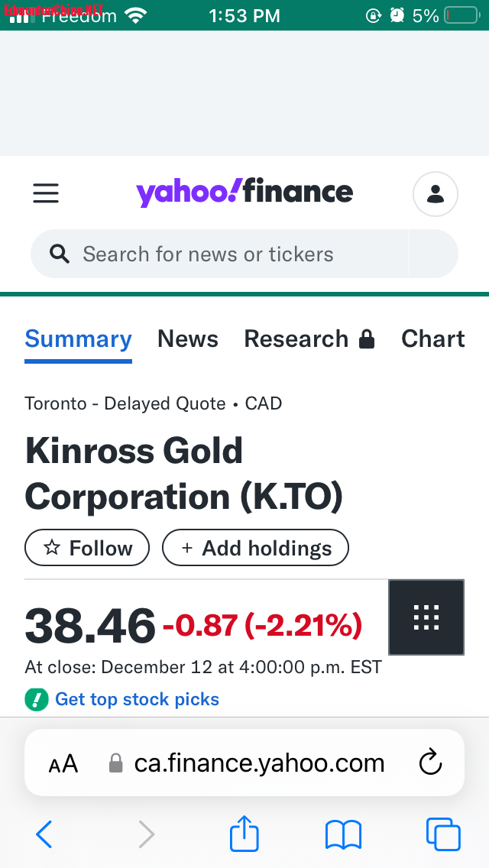Tap Add holdings button

click(x=255, y=548)
